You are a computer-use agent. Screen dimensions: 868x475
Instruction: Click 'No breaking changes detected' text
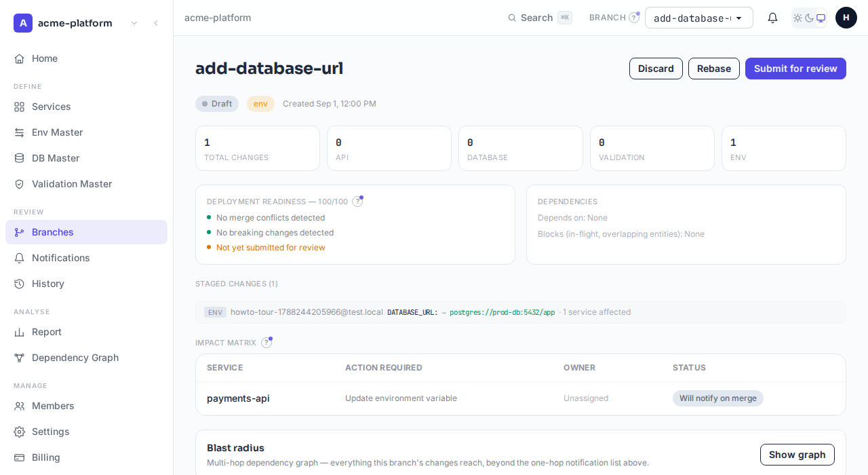pyautogui.click(x=275, y=233)
